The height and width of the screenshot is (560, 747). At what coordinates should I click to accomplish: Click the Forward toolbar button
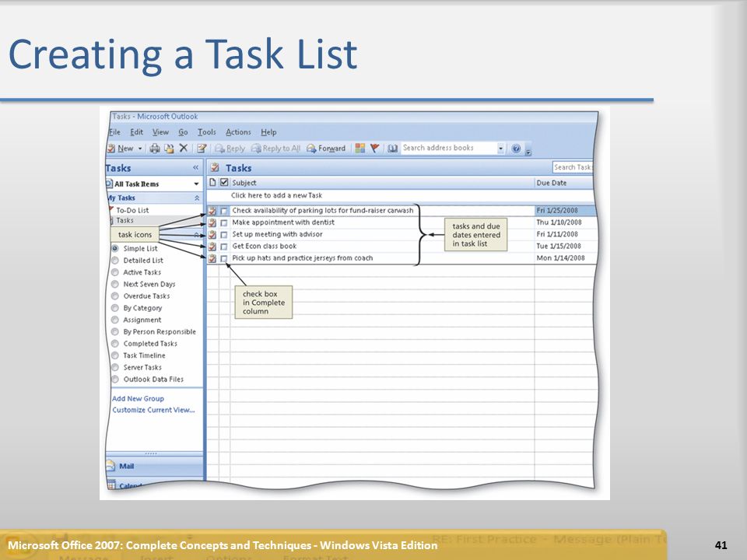(x=326, y=149)
